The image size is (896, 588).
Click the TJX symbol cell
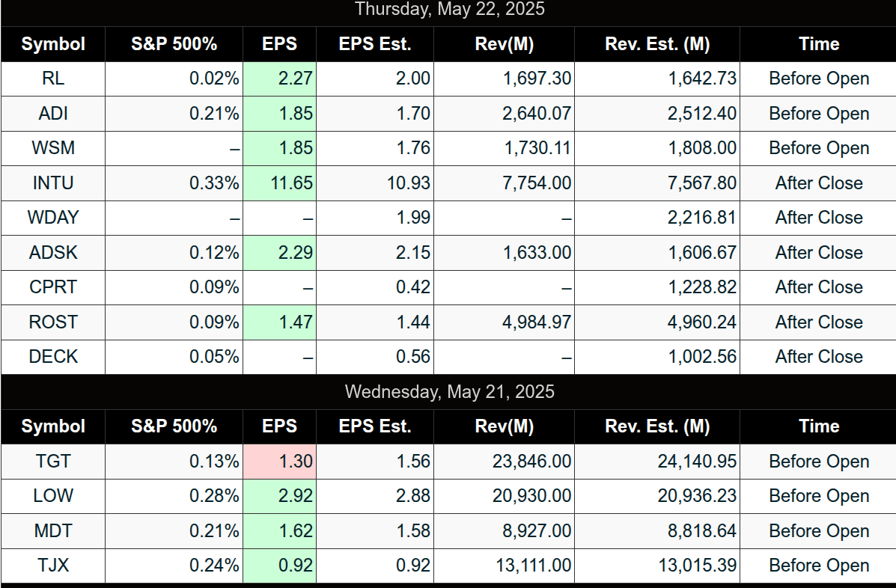pyautogui.click(x=53, y=565)
